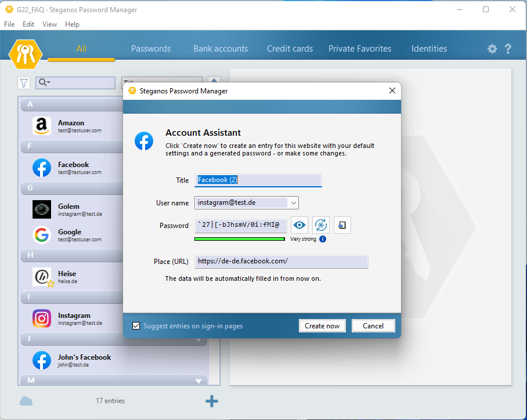This screenshot has height=420, width=527.
Task: Open the Edit menu
Action: coord(28,24)
